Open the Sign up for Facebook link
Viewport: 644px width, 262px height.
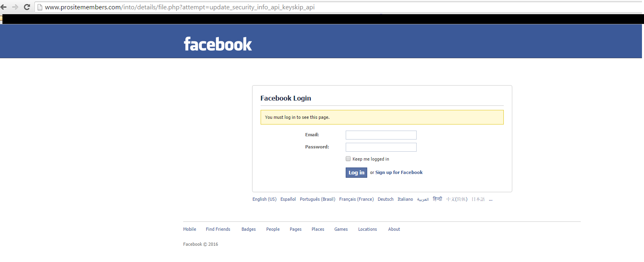pos(399,172)
